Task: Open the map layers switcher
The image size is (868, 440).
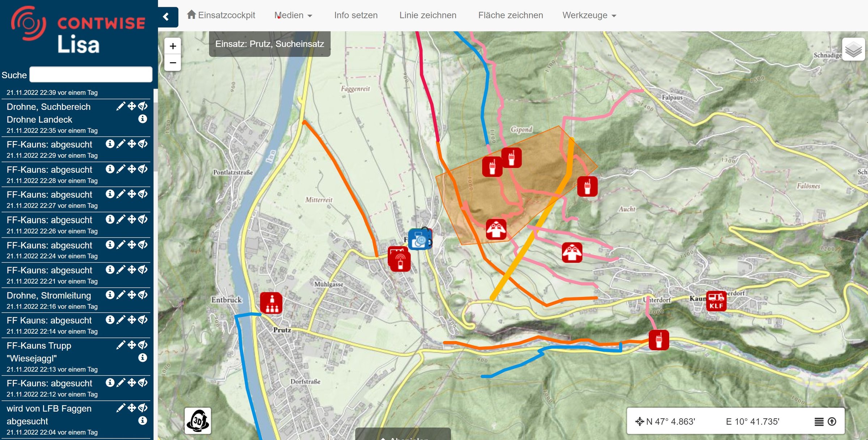Action: (854, 49)
